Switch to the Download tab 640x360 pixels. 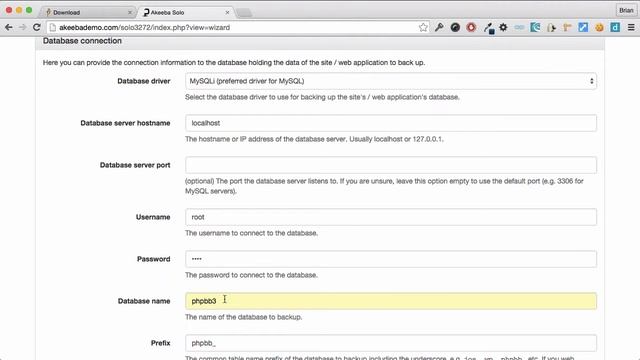pos(88,12)
